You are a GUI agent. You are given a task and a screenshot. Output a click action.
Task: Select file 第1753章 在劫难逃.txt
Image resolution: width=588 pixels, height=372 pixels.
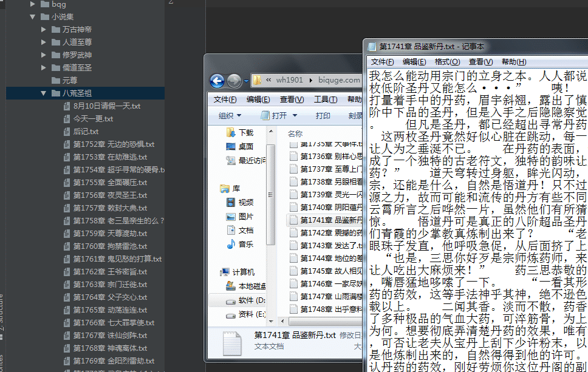pos(110,157)
